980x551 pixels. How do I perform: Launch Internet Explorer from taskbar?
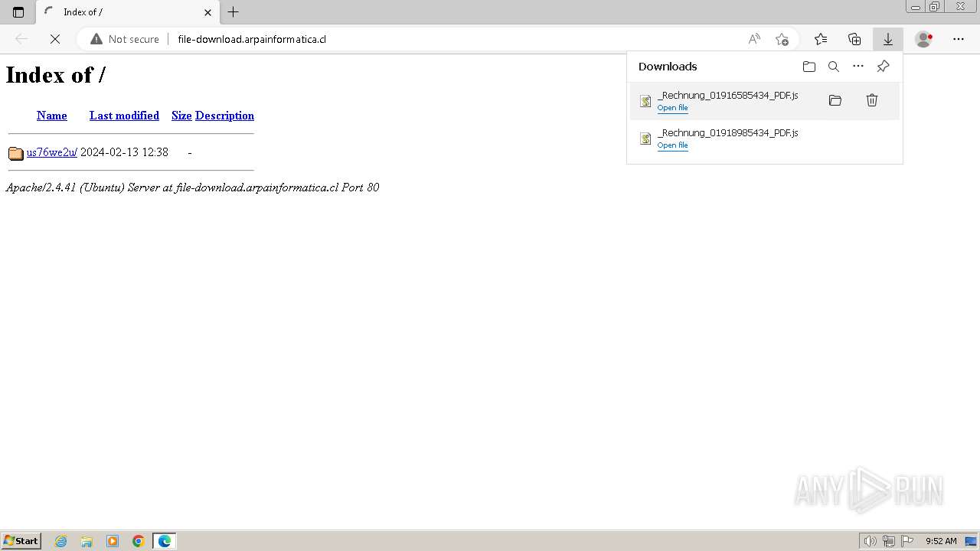61,541
